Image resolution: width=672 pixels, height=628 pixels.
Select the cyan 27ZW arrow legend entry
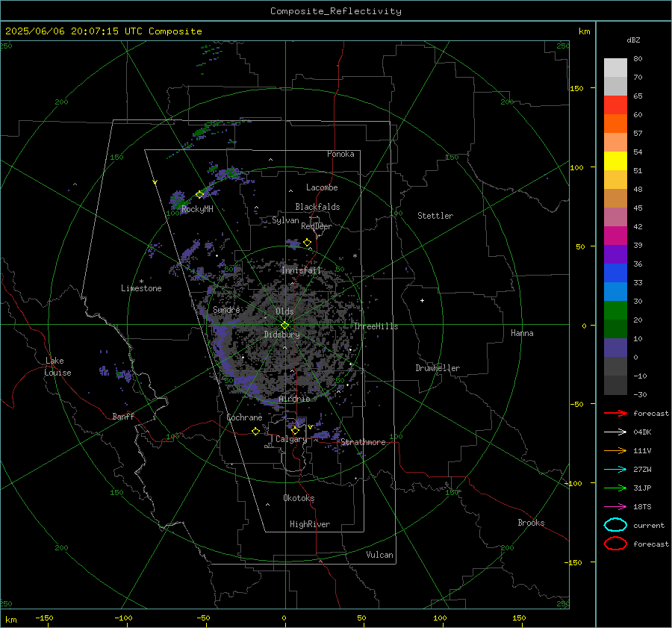pos(615,470)
